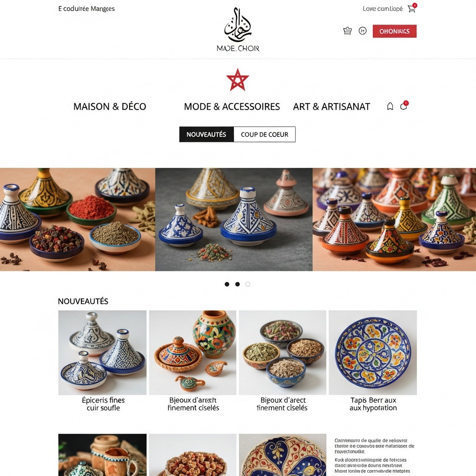Select the NOUVEAUTÉS tab
This screenshot has height=476, width=476.
(206, 134)
